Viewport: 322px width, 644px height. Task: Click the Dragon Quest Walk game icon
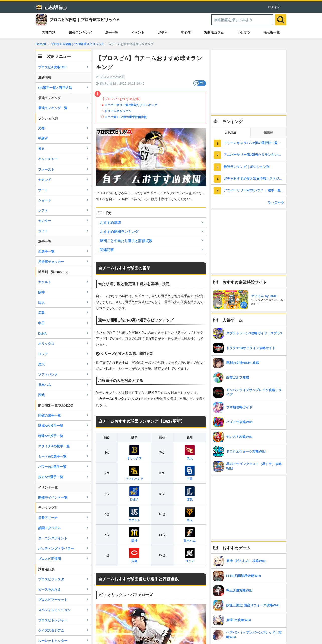(x=218, y=452)
